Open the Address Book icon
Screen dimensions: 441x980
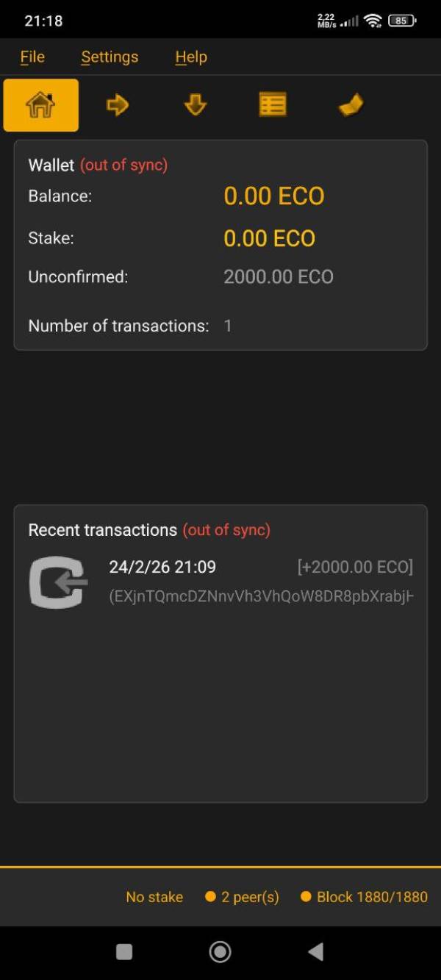[351, 106]
